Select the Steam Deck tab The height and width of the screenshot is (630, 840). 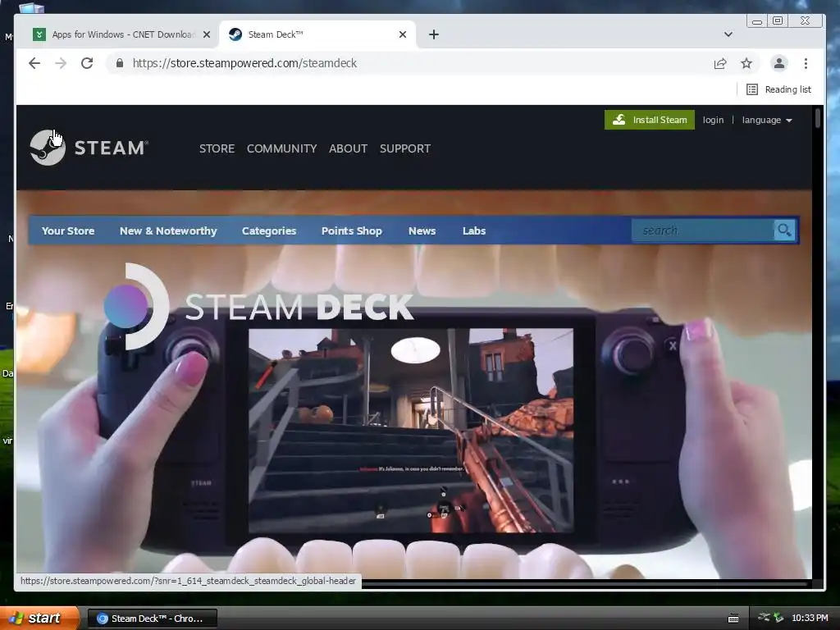click(316, 34)
